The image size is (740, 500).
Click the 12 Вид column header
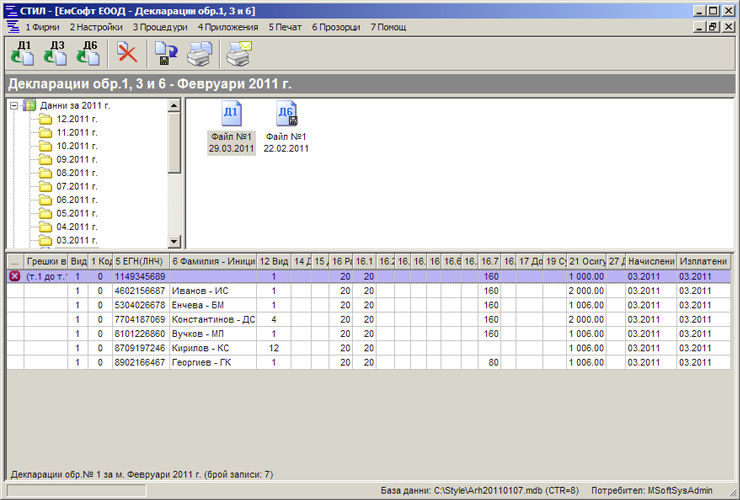pyautogui.click(x=274, y=261)
